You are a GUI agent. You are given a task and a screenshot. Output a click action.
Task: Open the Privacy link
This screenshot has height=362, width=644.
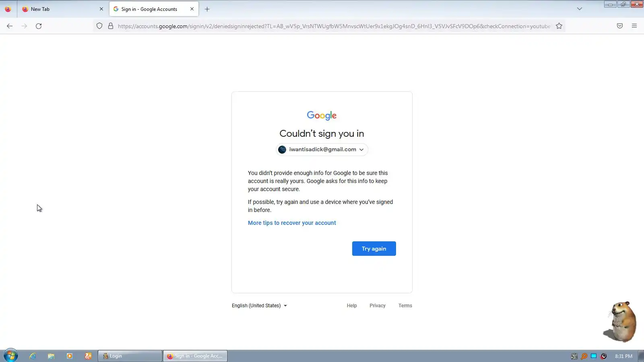click(378, 306)
